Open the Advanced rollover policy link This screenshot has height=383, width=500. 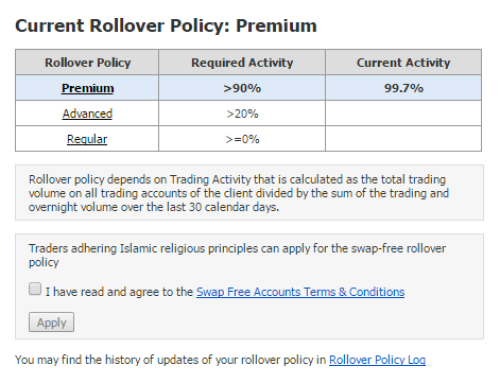coord(87,114)
